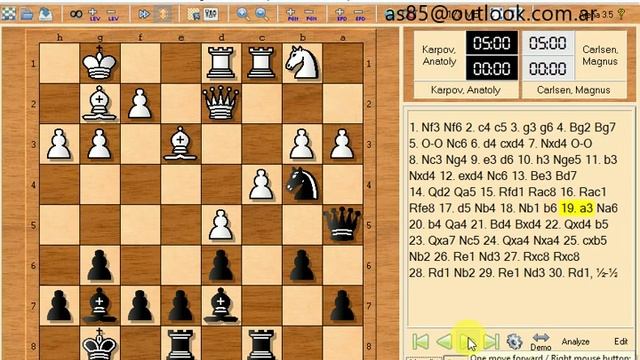
Task: Select the white bishop on g2
Action: [x=100, y=103]
